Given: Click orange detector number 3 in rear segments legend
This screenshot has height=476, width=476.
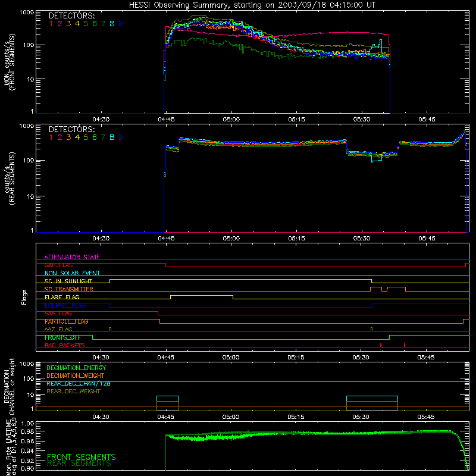Looking at the screenshot, I should 68,137.
